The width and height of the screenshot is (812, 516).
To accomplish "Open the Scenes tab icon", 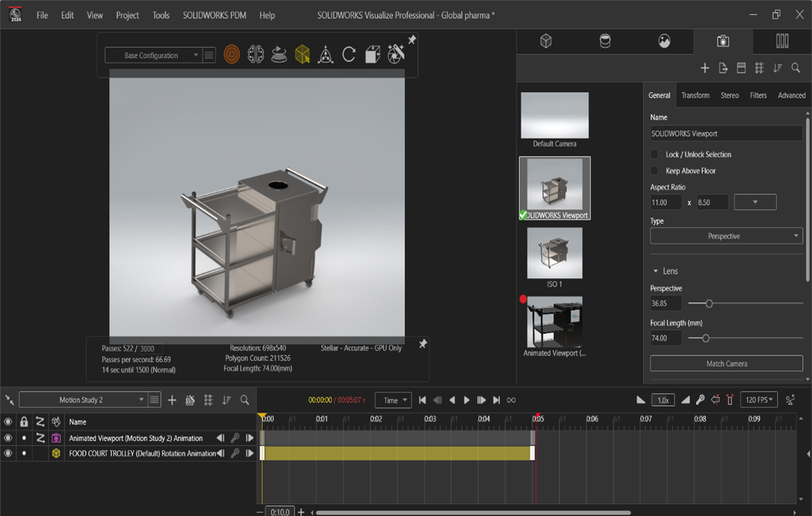I will point(664,41).
